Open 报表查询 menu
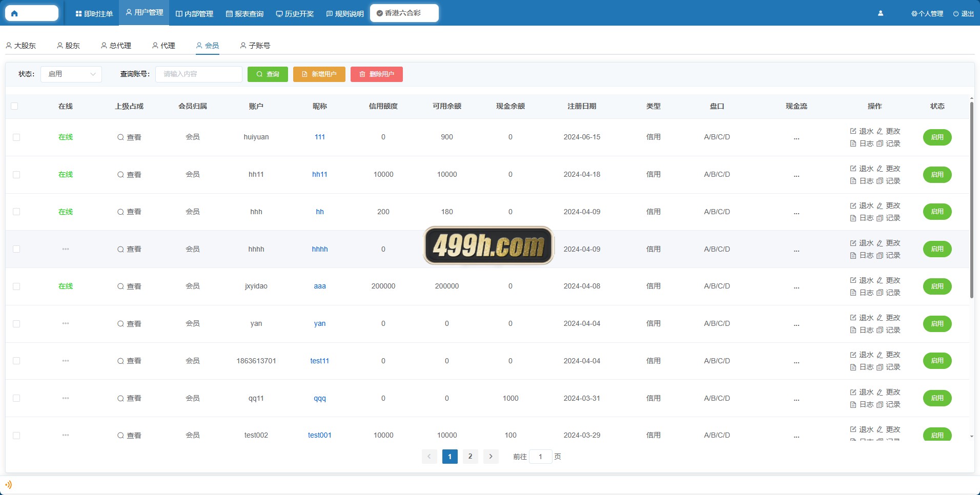The image size is (980, 495). tap(244, 14)
